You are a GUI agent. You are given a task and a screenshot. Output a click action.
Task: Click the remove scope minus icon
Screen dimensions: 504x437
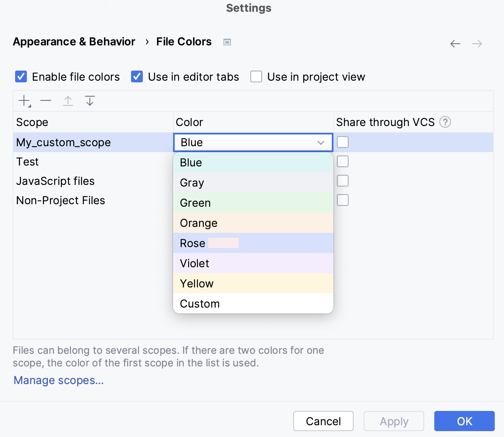tap(46, 101)
